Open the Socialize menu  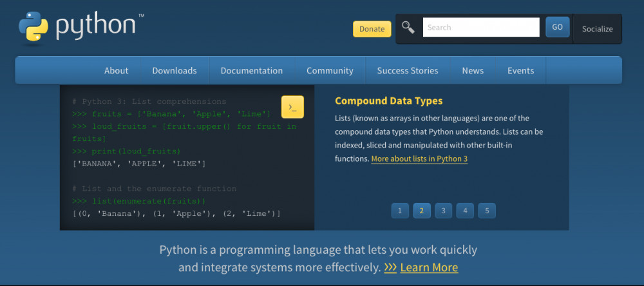[x=597, y=29]
